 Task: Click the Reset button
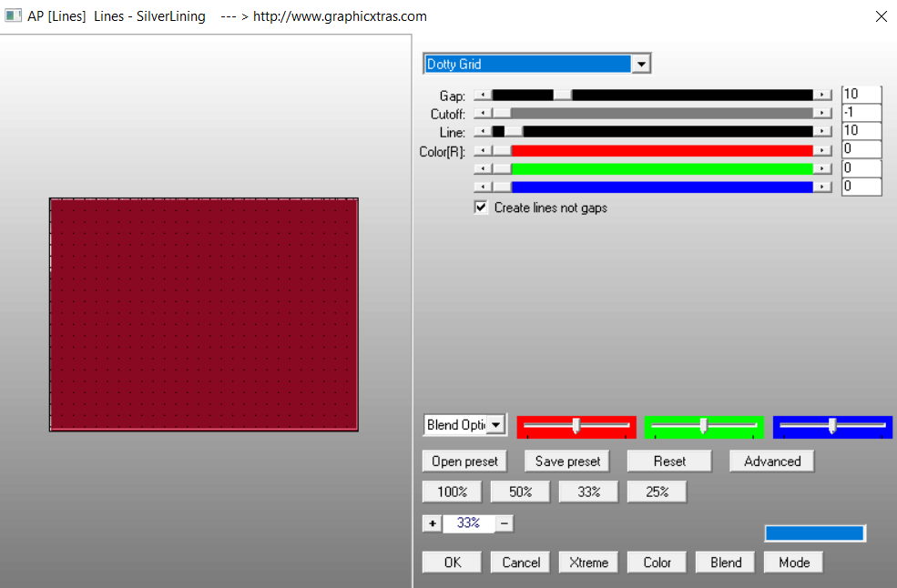(x=669, y=461)
